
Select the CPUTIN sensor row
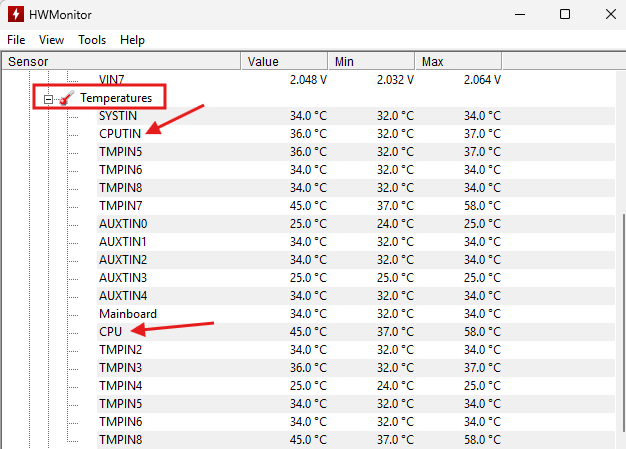(355, 134)
